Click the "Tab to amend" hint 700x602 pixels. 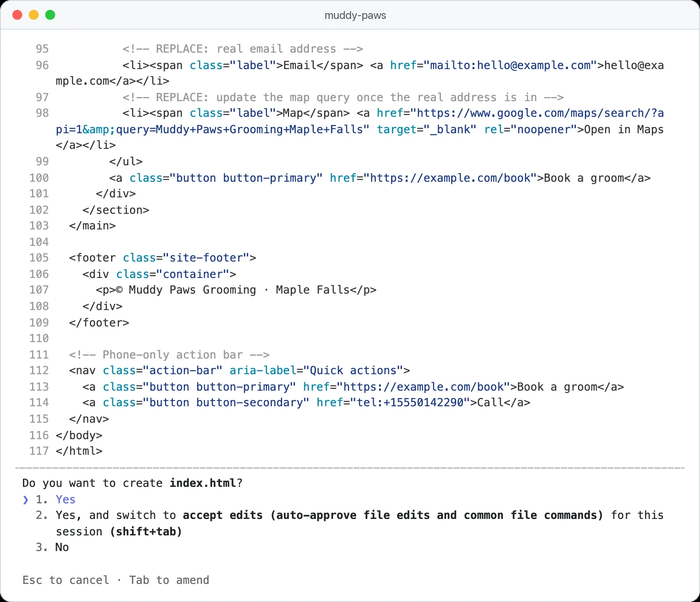[x=169, y=580]
